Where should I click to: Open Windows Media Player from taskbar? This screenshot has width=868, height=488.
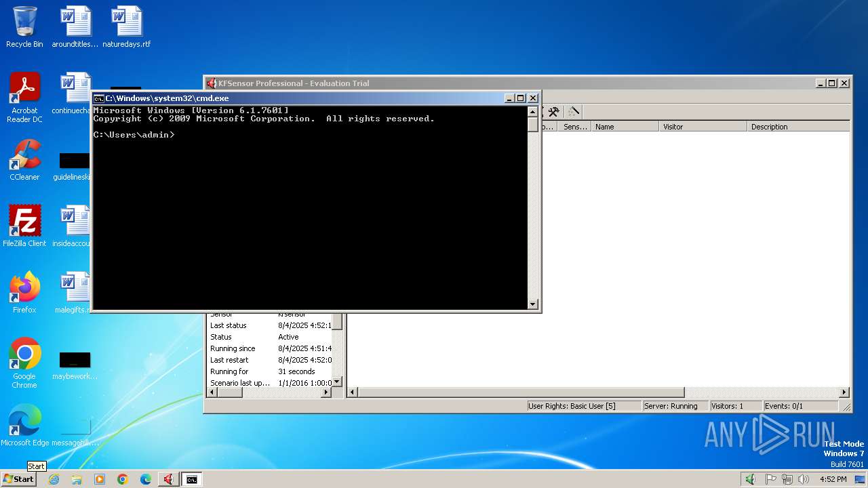click(x=100, y=479)
